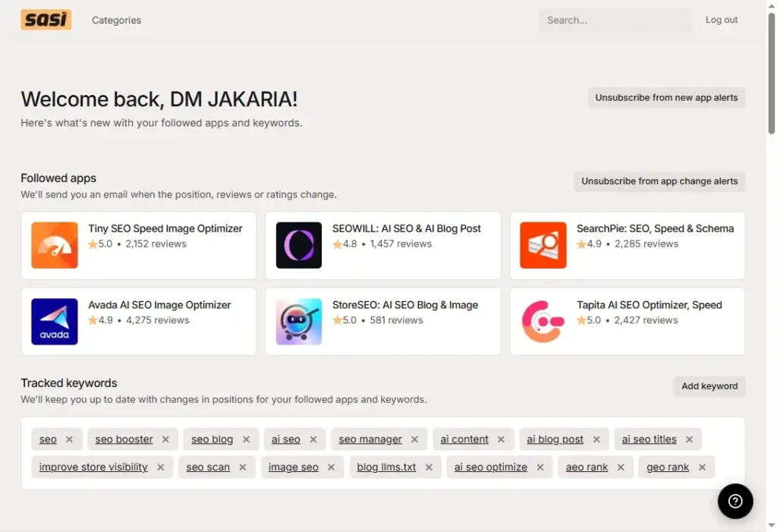Open the help question mark button

(x=735, y=501)
